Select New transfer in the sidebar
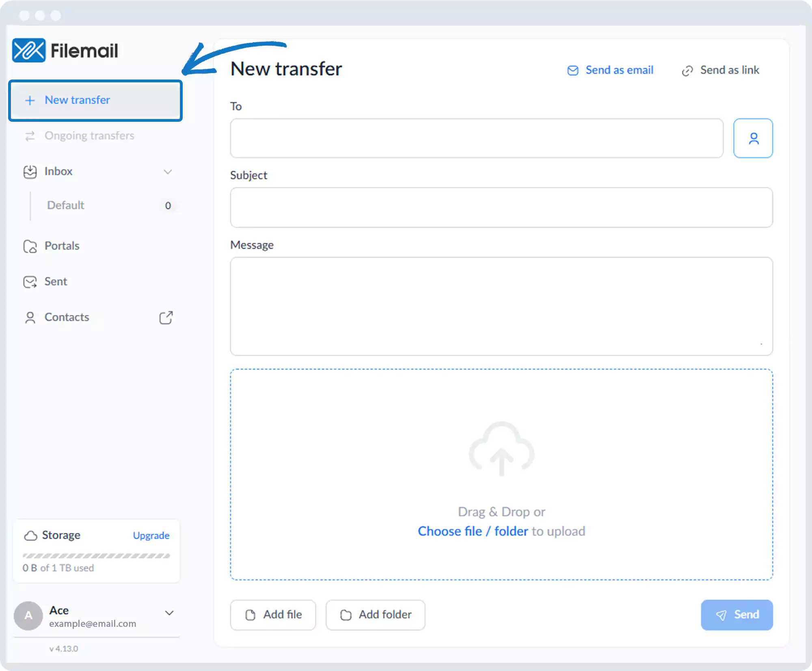This screenshot has width=812, height=671. 77,100
